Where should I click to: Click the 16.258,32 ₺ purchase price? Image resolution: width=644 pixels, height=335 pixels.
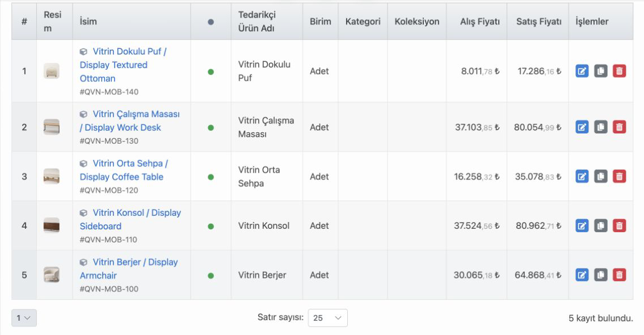pyautogui.click(x=477, y=177)
